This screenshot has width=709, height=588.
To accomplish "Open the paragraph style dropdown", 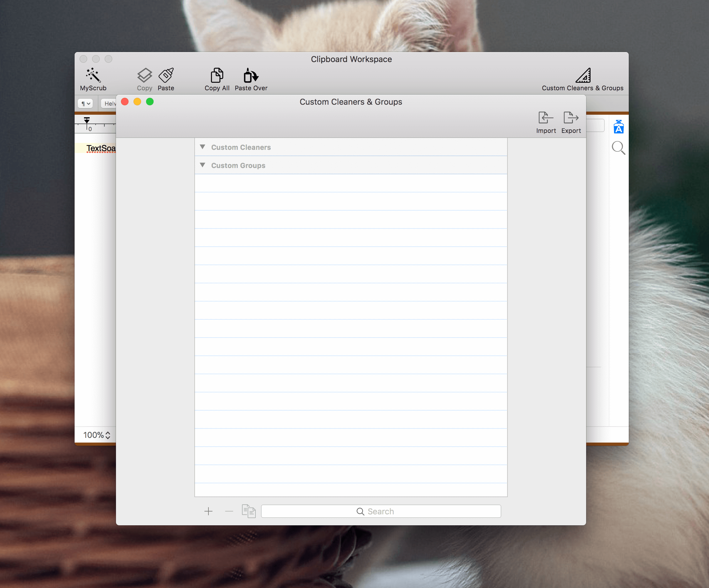I will [86, 103].
